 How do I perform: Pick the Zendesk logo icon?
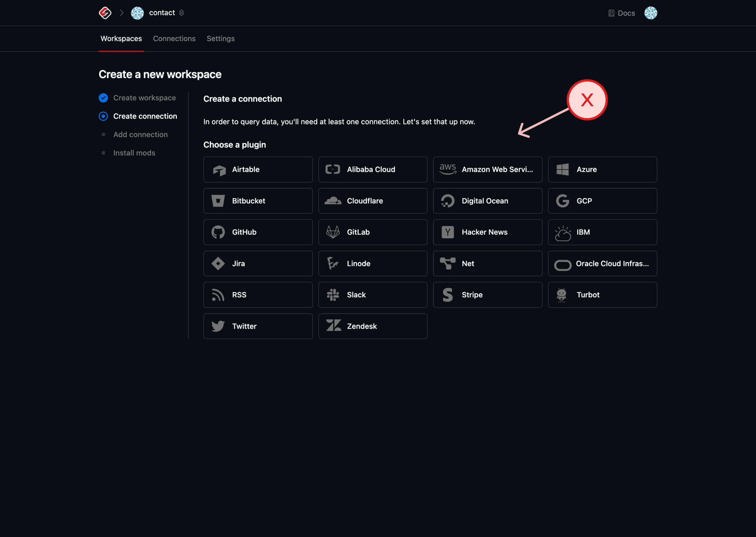pos(333,325)
